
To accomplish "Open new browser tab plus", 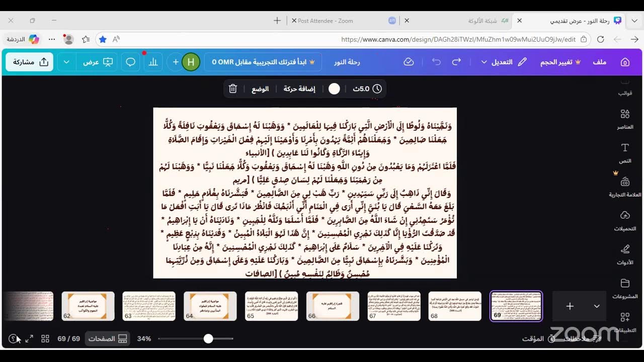I will point(277,21).
